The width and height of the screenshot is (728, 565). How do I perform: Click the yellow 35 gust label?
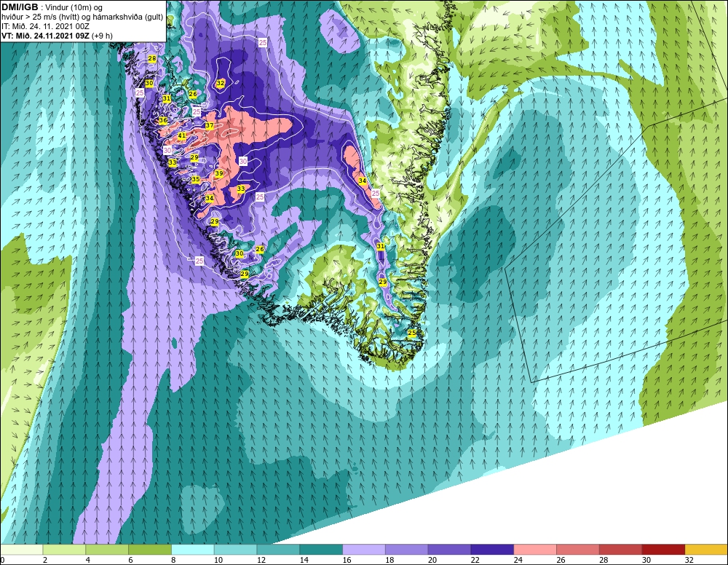coord(195,178)
